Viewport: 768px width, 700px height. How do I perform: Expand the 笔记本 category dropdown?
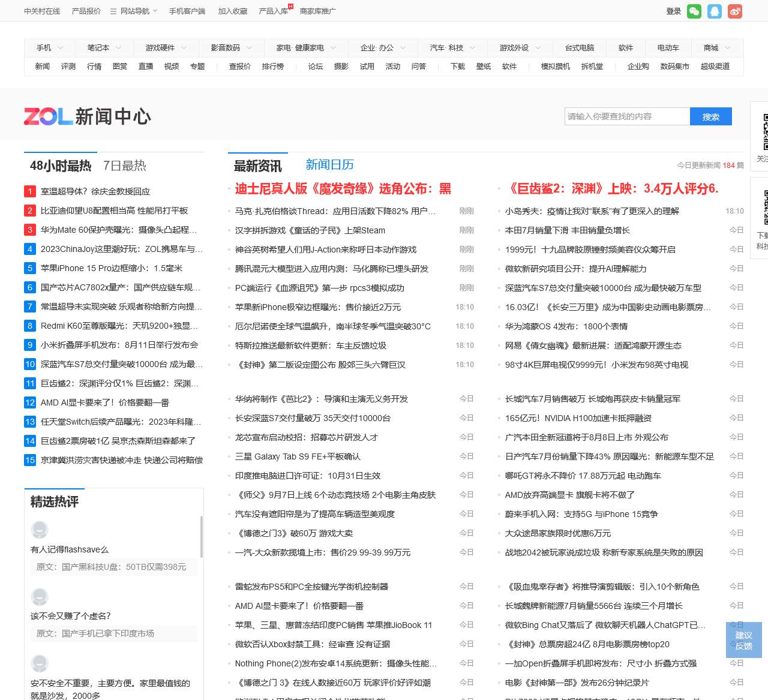(104, 48)
